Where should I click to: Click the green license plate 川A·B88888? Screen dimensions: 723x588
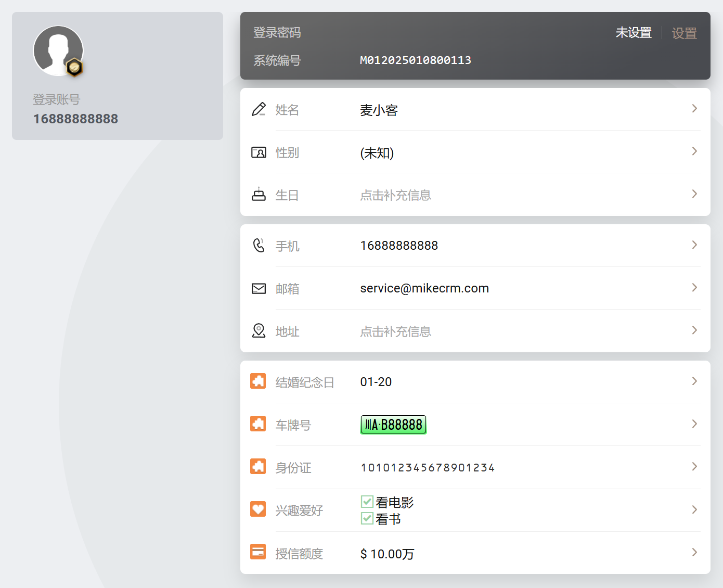click(393, 425)
